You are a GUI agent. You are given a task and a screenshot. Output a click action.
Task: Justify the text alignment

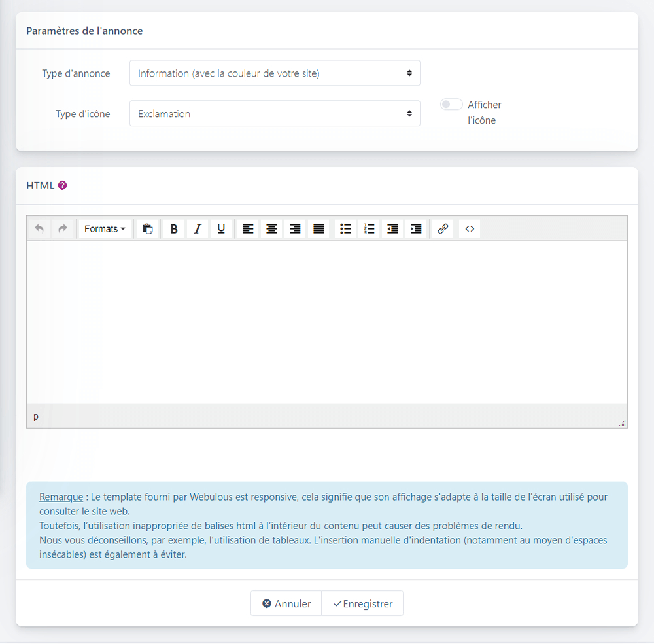click(x=318, y=229)
